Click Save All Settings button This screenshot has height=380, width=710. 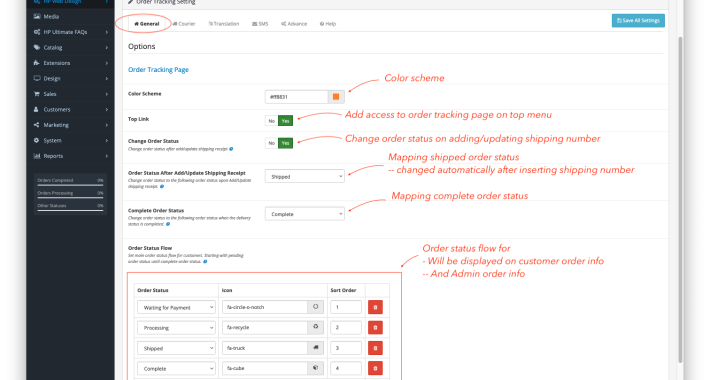638,20
